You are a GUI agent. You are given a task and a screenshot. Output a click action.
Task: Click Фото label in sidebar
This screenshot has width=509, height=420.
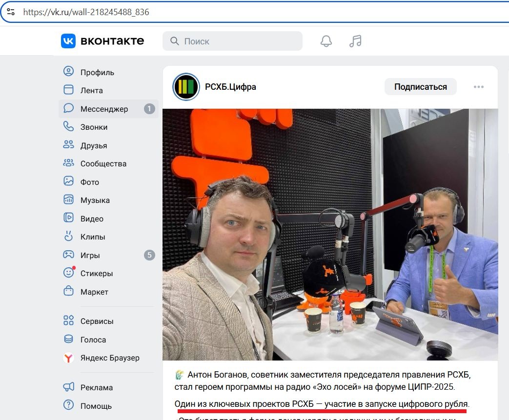[x=90, y=182]
